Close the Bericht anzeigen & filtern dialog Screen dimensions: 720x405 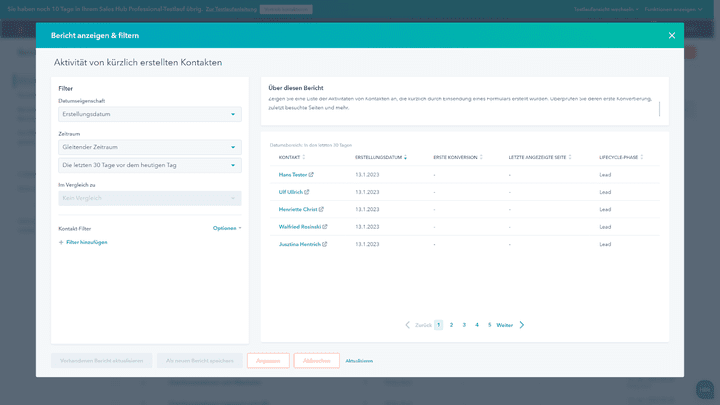(x=672, y=35)
